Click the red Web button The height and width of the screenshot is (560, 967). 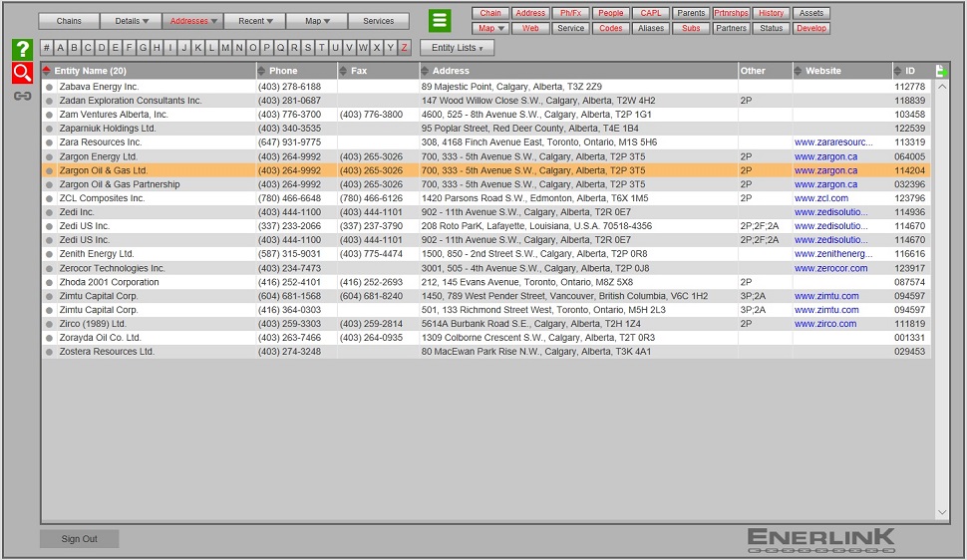(531, 28)
